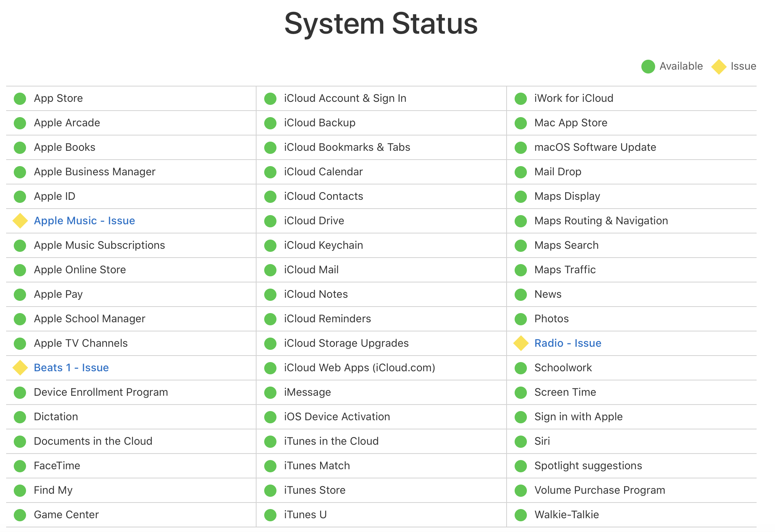Click the yellow Issue diamond in the legend

point(719,67)
